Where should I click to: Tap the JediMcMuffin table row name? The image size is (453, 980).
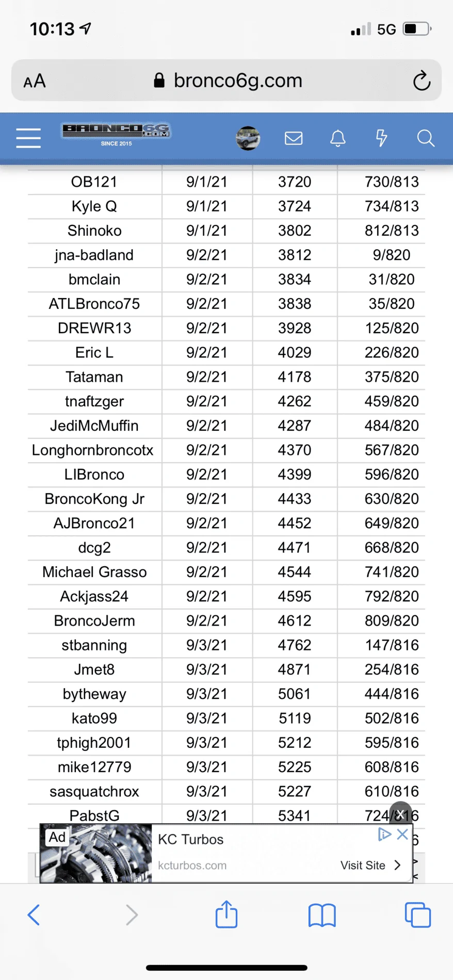point(94,426)
